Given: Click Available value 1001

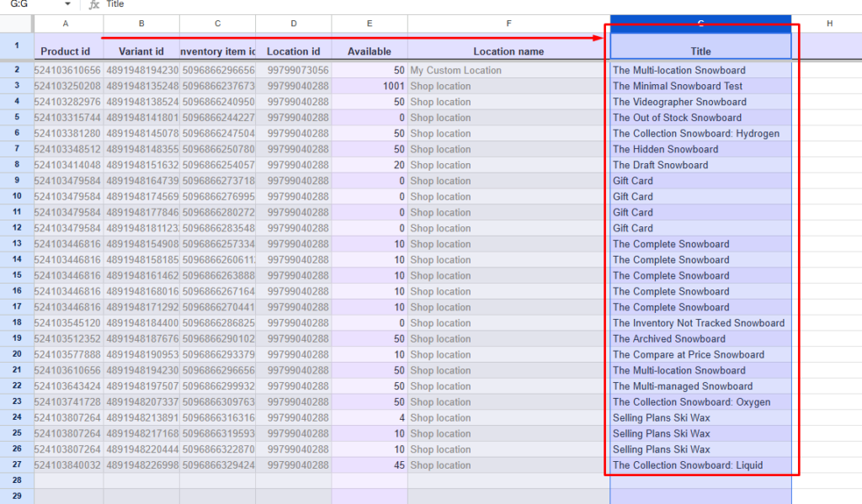Looking at the screenshot, I should [x=370, y=87].
